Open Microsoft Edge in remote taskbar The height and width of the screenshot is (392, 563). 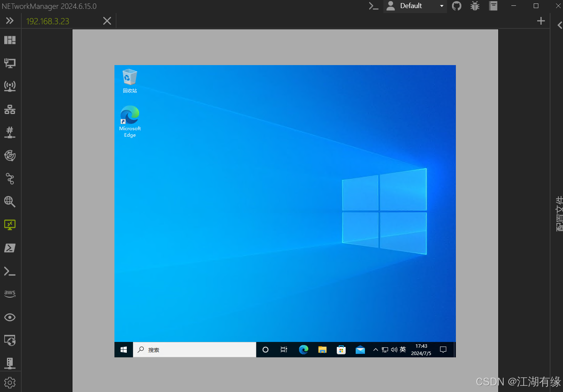coord(304,350)
